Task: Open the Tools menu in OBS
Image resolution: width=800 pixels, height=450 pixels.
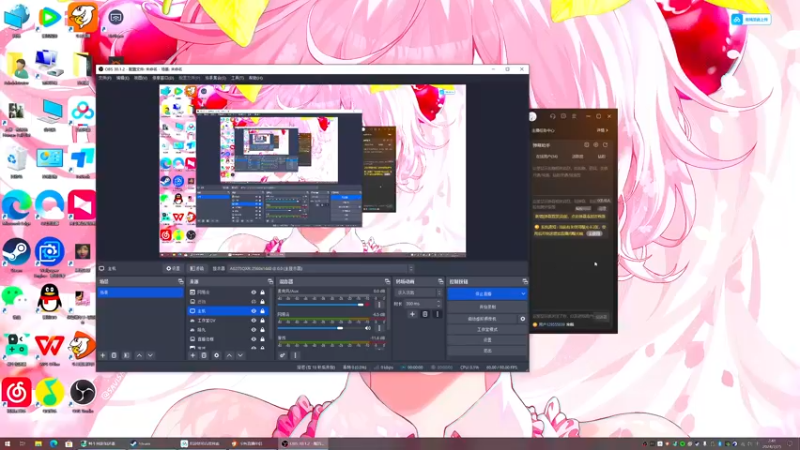Action: pyautogui.click(x=237, y=78)
